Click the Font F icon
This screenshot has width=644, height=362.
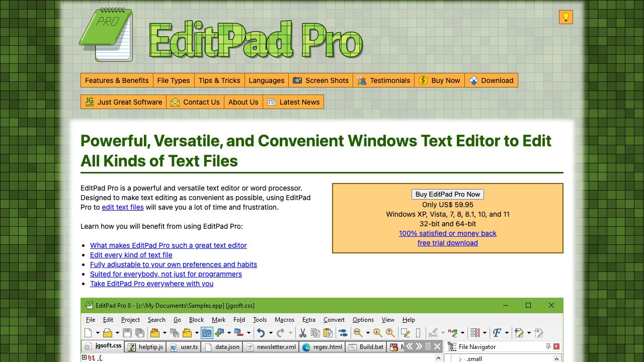pos(497,333)
